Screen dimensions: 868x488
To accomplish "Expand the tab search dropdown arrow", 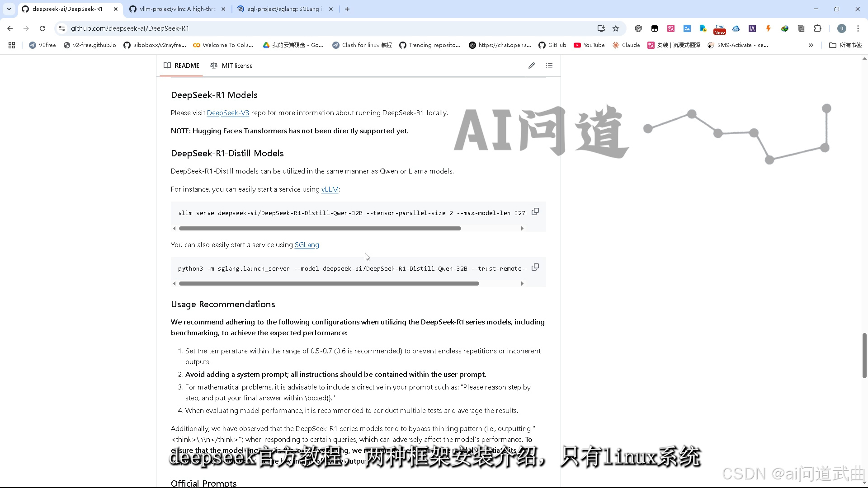I will (x=9, y=9).
